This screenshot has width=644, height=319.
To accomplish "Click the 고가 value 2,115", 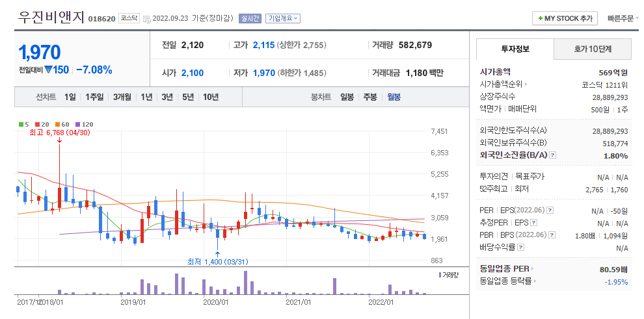I will pyautogui.click(x=263, y=45).
